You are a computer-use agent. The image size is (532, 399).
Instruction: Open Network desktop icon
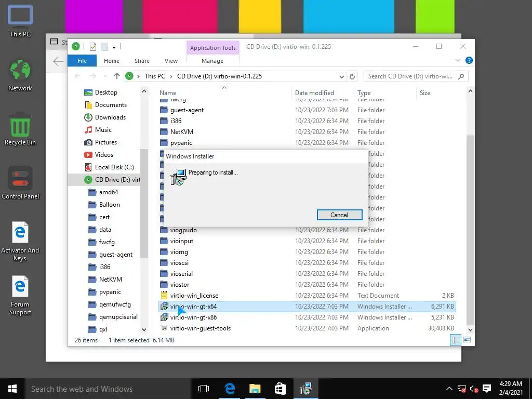click(20, 75)
